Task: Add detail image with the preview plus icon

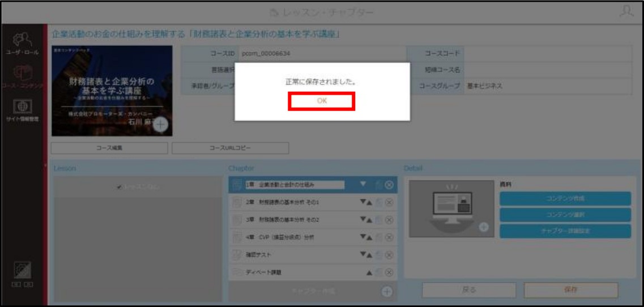Action: [x=484, y=228]
